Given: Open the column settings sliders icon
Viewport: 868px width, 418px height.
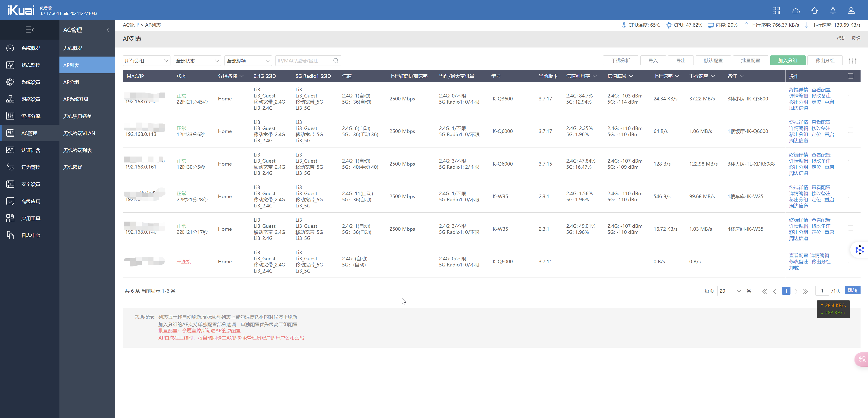Looking at the screenshot, I should 852,61.
